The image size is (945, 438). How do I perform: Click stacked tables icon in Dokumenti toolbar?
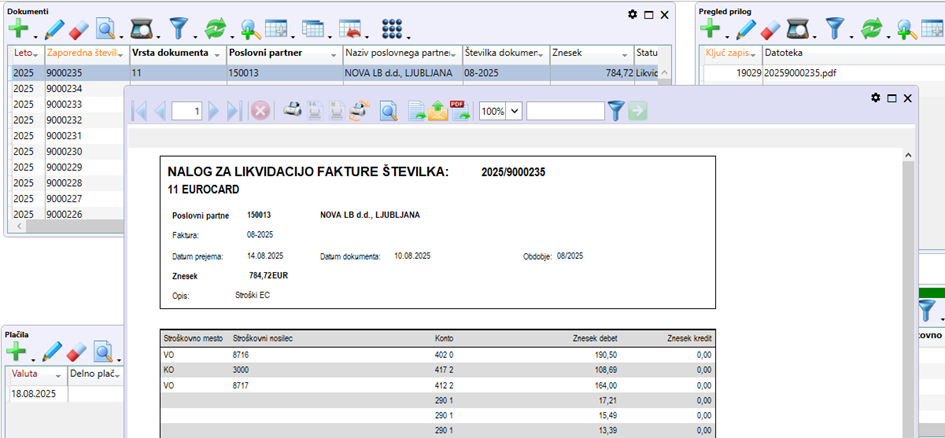point(313,28)
